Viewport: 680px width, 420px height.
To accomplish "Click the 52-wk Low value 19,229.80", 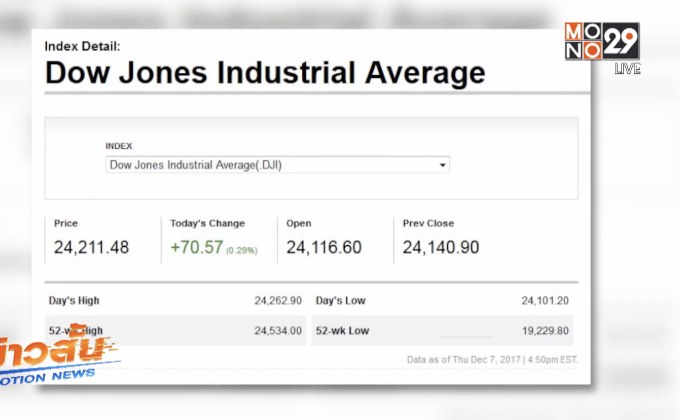I will 545,330.
